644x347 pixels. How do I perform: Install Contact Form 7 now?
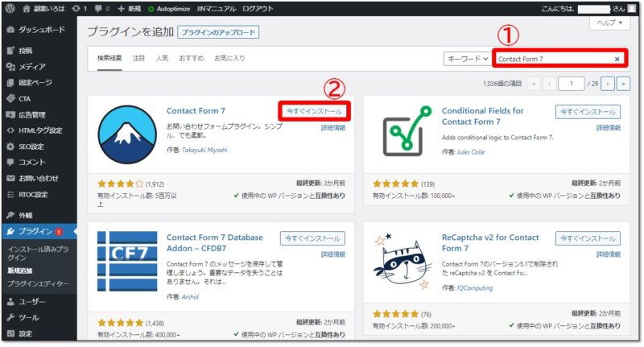pos(314,111)
